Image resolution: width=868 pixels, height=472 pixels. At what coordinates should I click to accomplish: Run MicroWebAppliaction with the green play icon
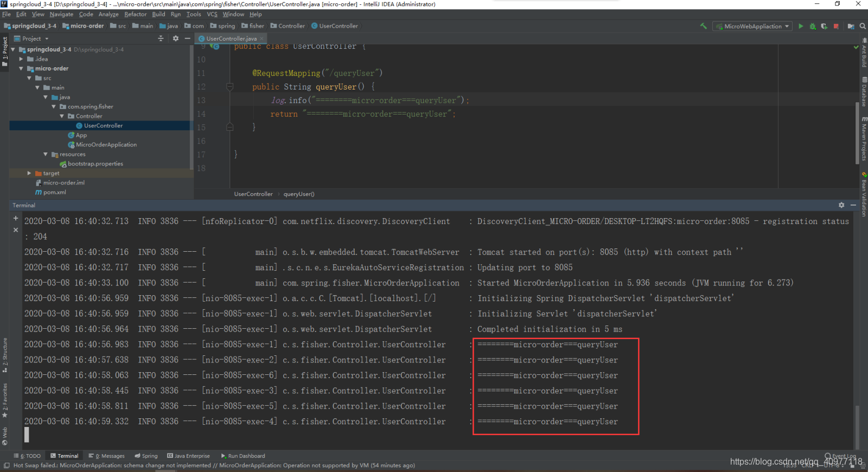click(801, 26)
